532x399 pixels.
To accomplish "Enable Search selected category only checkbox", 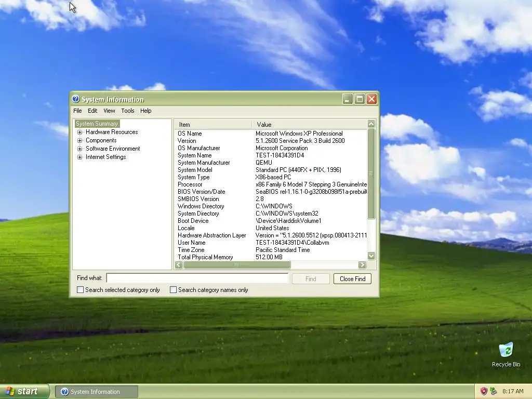I will pos(80,290).
